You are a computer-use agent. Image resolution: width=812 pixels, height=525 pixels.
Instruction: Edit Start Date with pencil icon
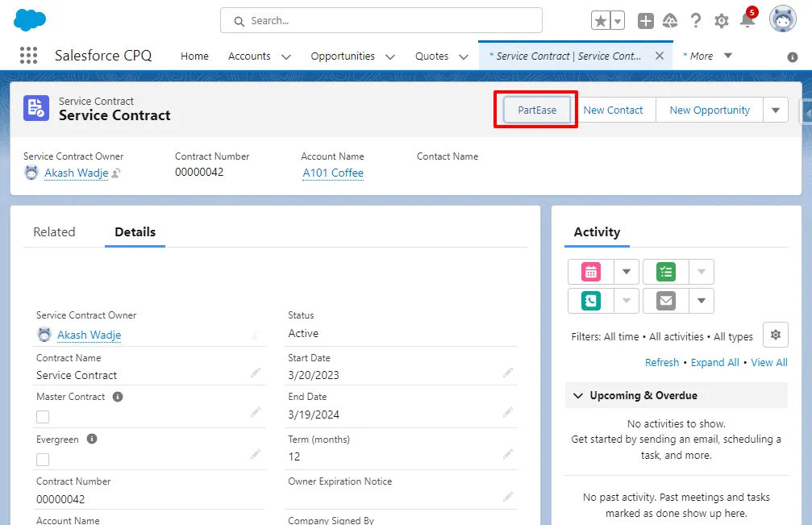click(x=507, y=373)
